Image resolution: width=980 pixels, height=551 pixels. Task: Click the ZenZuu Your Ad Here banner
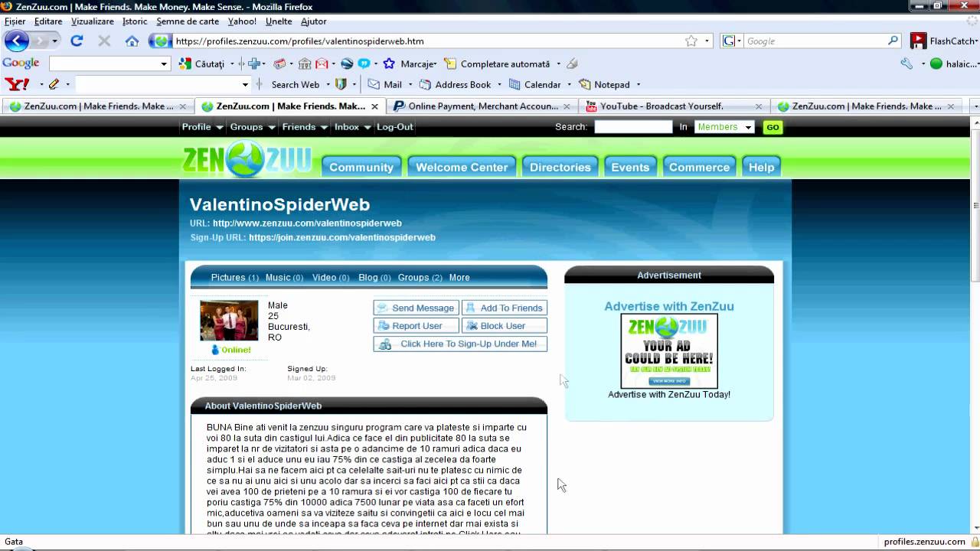coord(669,350)
